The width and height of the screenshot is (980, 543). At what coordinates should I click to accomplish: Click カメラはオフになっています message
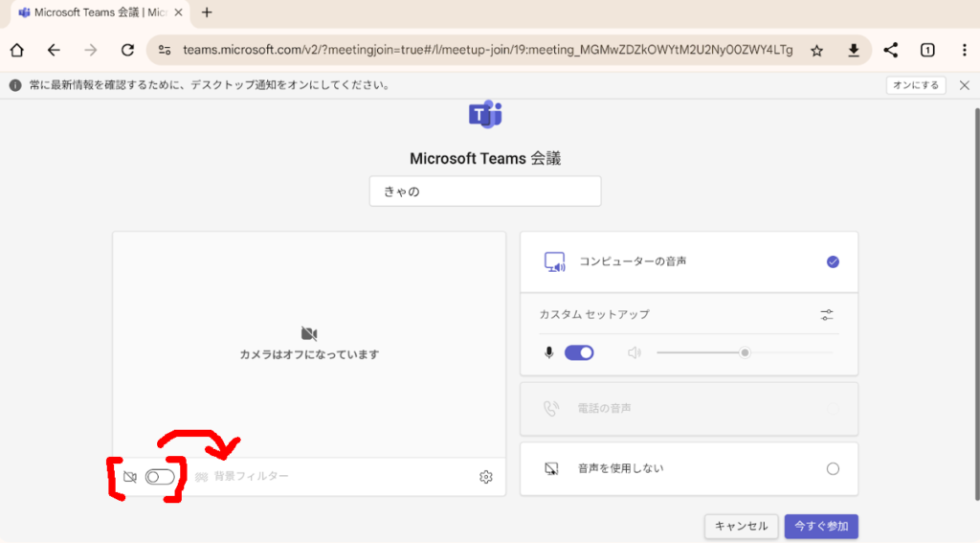tap(309, 354)
